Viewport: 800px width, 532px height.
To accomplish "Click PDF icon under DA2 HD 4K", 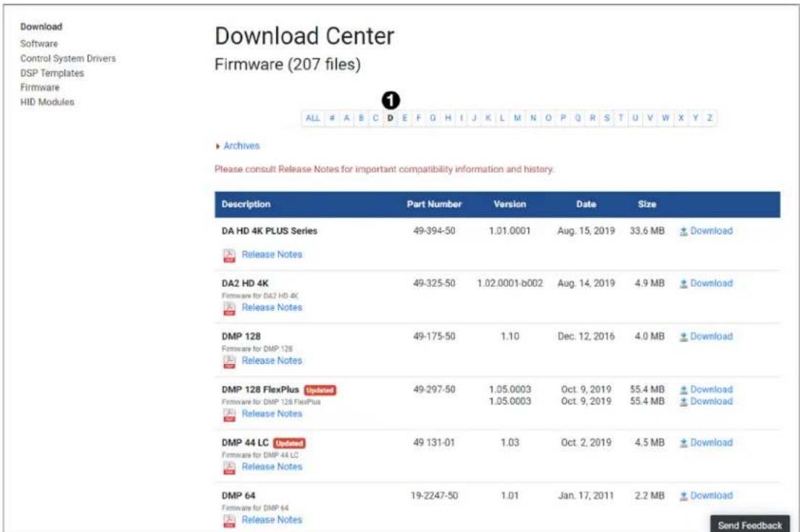I will (229, 308).
